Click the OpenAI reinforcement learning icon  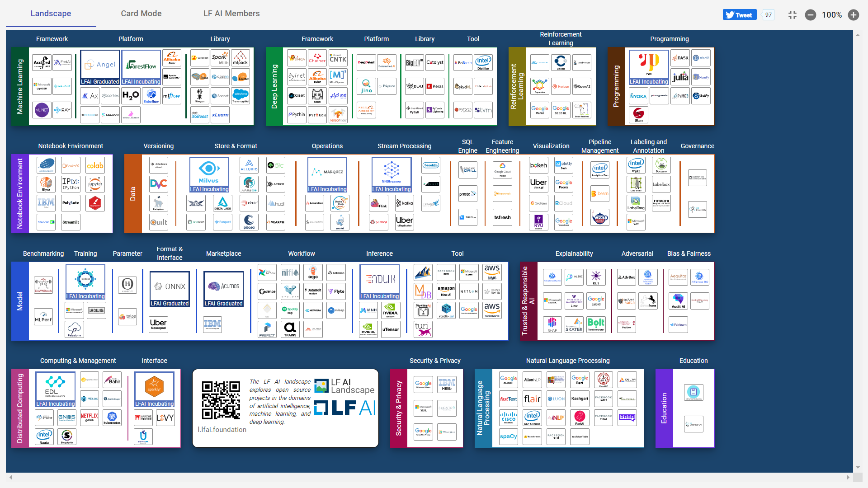[x=582, y=86]
